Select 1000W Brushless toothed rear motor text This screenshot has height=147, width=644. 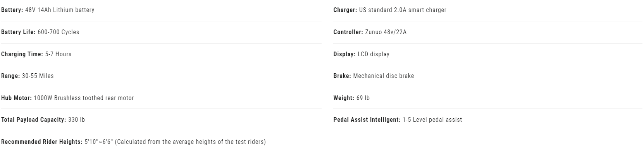[x=84, y=98]
